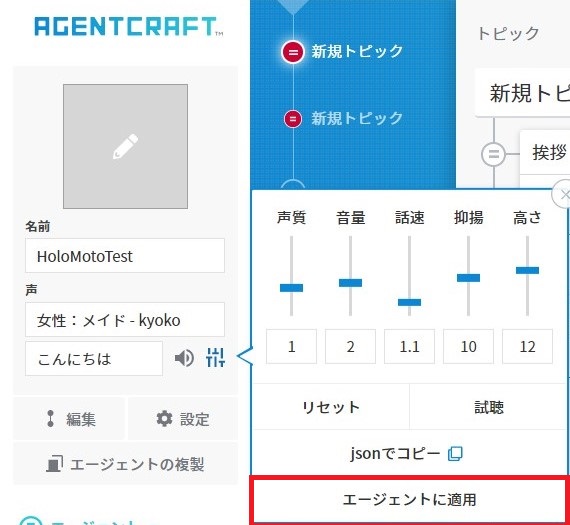Apply settings with エージェントに適用
Image resolution: width=570 pixels, height=525 pixels.
409,500
